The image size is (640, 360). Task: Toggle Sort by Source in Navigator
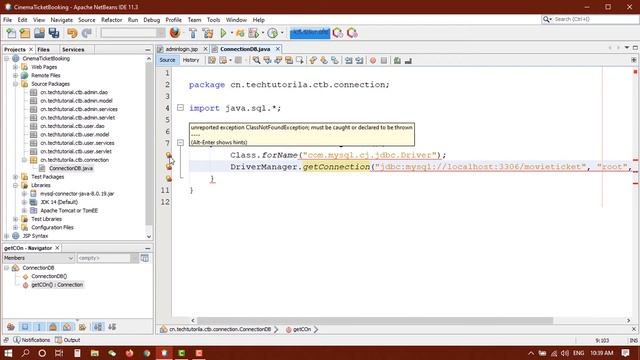(x=112, y=327)
